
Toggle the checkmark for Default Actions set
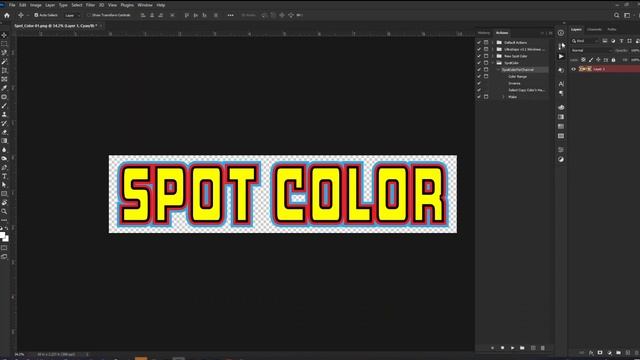[x=479, y=42]
